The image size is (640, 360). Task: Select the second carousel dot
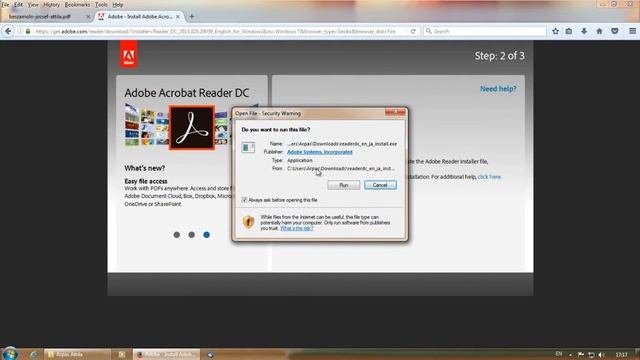tap(191, 235)
